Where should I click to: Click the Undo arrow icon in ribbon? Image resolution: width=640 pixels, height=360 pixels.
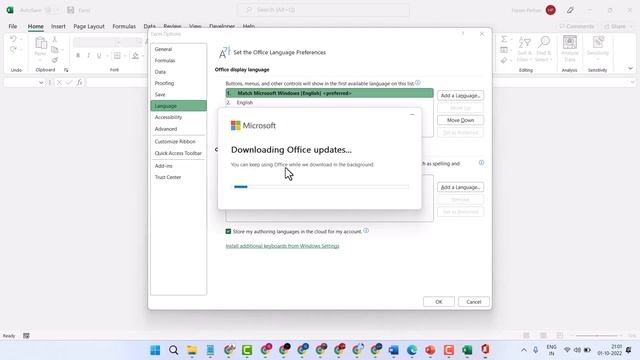[13, 39]
